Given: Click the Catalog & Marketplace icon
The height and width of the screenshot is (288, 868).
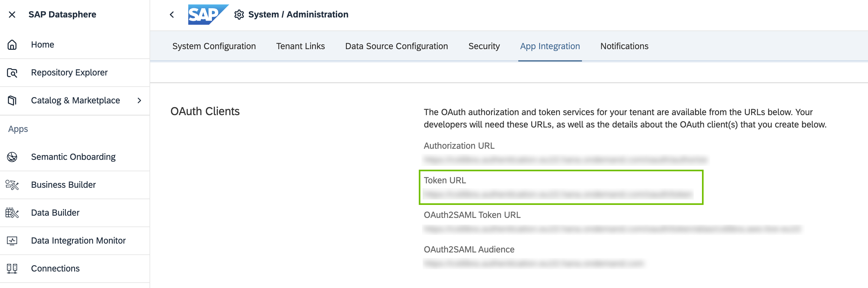Looking at the screenshot, I should tap(12, 101).
